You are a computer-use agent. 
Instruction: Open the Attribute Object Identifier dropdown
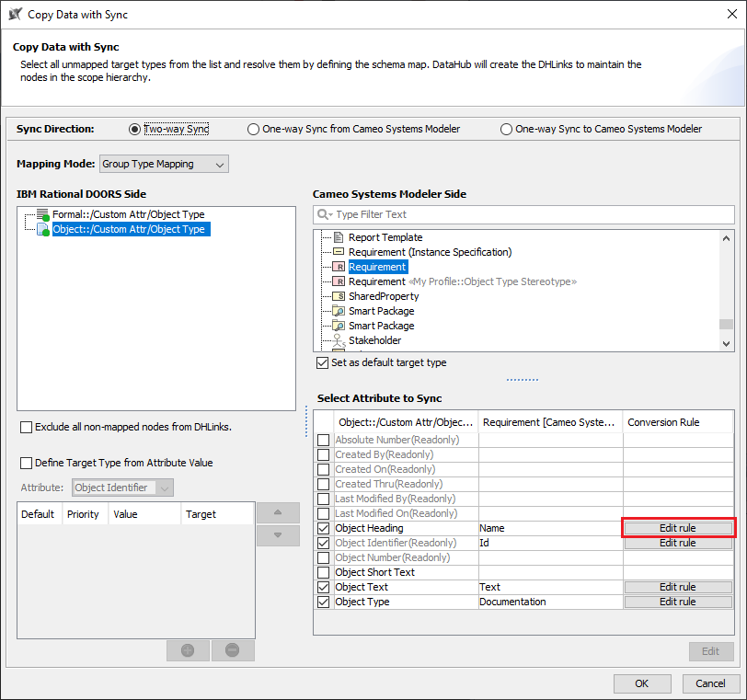(x=122, y=488)
